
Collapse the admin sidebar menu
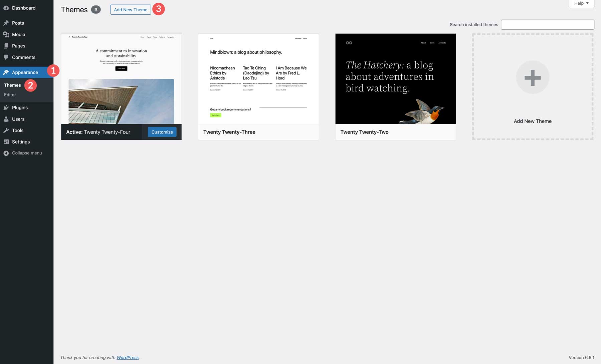[23, 153]
